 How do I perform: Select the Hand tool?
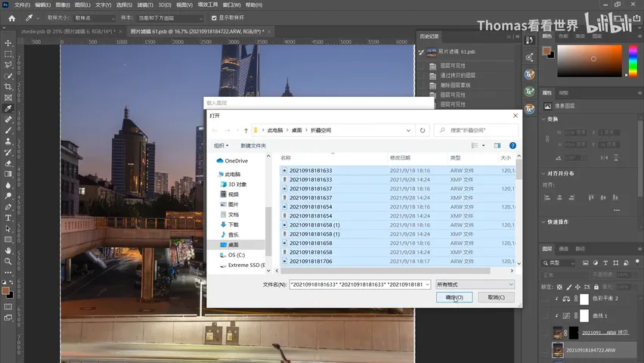[8, 250]
